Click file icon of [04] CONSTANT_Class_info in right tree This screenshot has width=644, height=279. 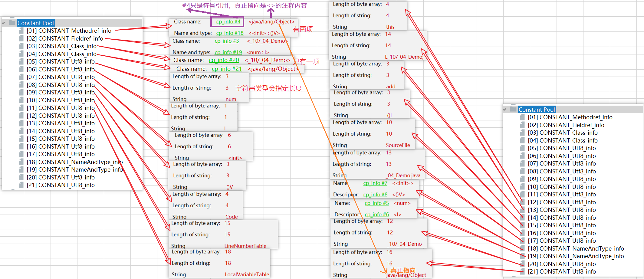pyautogui.click(x=522, y=140)
